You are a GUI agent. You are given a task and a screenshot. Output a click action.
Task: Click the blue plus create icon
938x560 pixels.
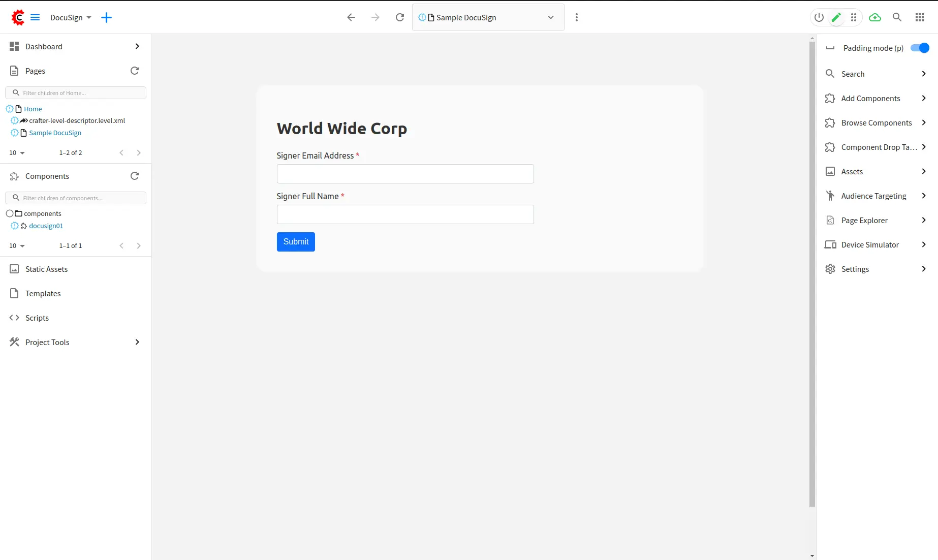[x=106, y=18]
